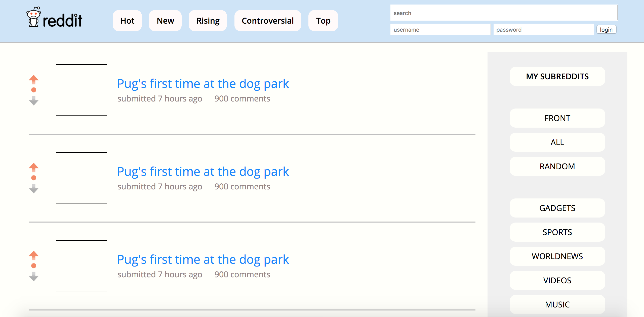This screenshot has width=644, height=317.
Task: Click the score dot on second post
Action: pyautogui.click(x=34, y=178)
